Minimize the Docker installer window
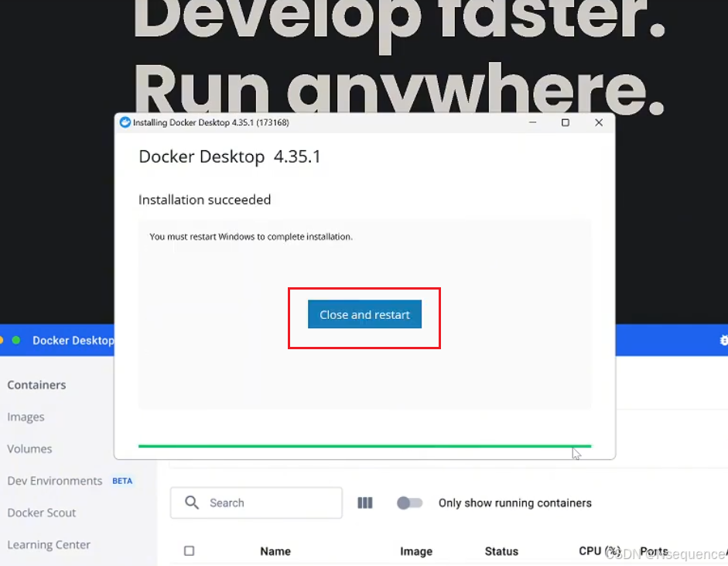The image size is (728, 566). (532, 122)
